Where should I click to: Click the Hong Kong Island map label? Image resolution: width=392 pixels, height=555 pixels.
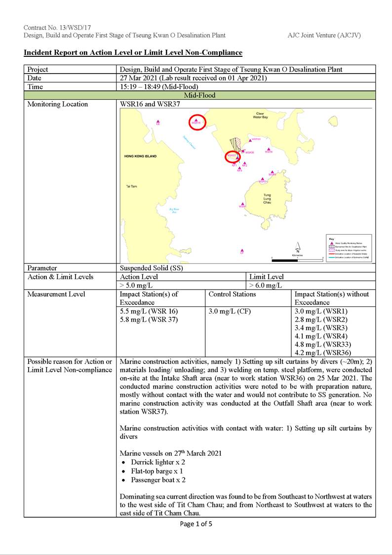coord(141,156)
